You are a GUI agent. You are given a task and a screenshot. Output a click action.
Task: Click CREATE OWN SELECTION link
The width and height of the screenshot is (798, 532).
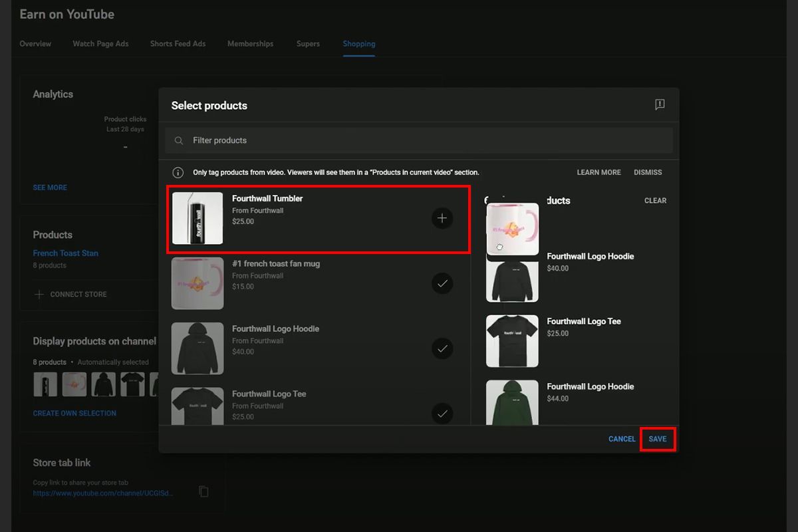coord(74,413)
